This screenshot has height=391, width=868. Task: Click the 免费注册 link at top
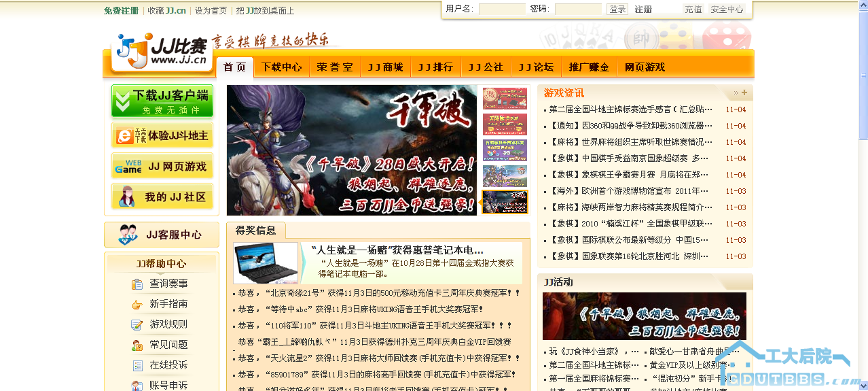[121, 11]
